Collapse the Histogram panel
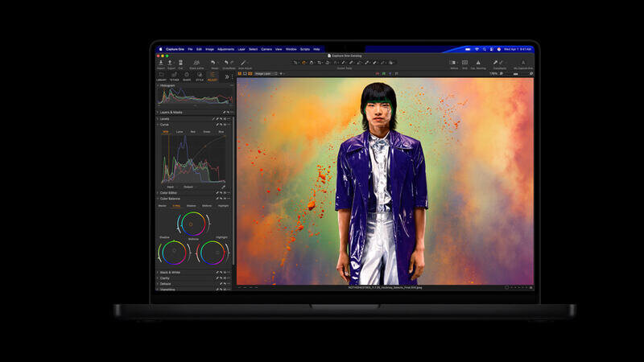 tap(158, 85)
